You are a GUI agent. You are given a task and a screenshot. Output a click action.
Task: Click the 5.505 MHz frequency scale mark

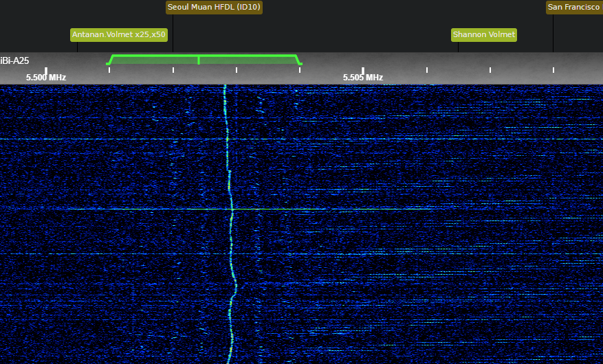[x=363, y=78]
